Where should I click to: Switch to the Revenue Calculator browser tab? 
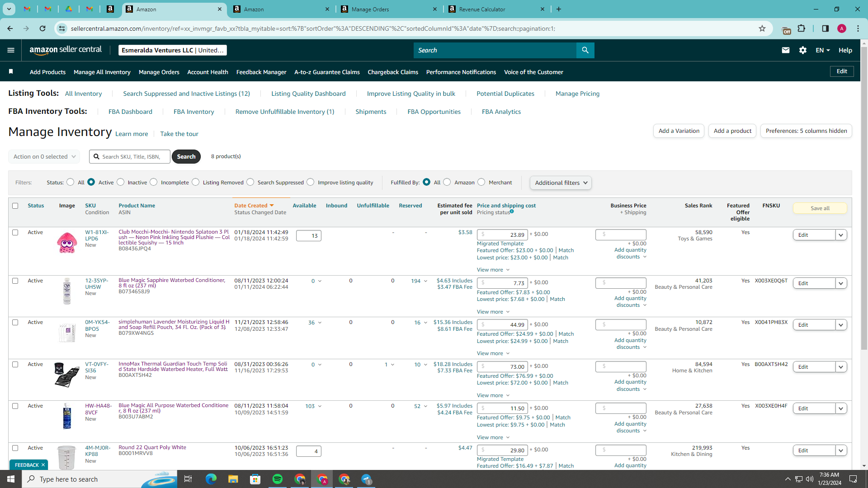496,9
